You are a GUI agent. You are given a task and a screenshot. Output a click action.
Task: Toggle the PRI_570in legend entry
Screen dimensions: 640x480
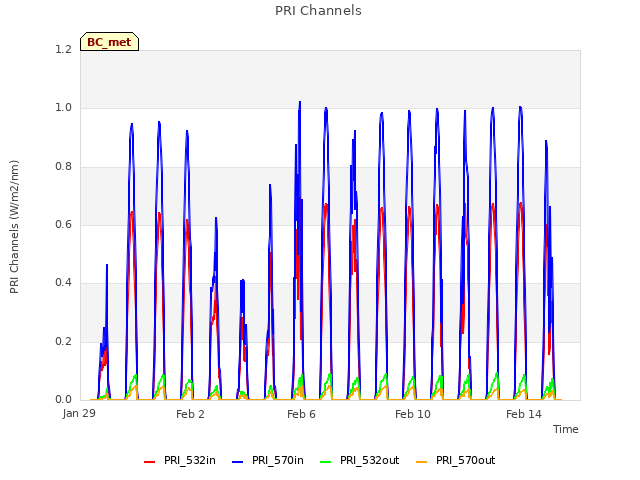(x=268, y=461)
